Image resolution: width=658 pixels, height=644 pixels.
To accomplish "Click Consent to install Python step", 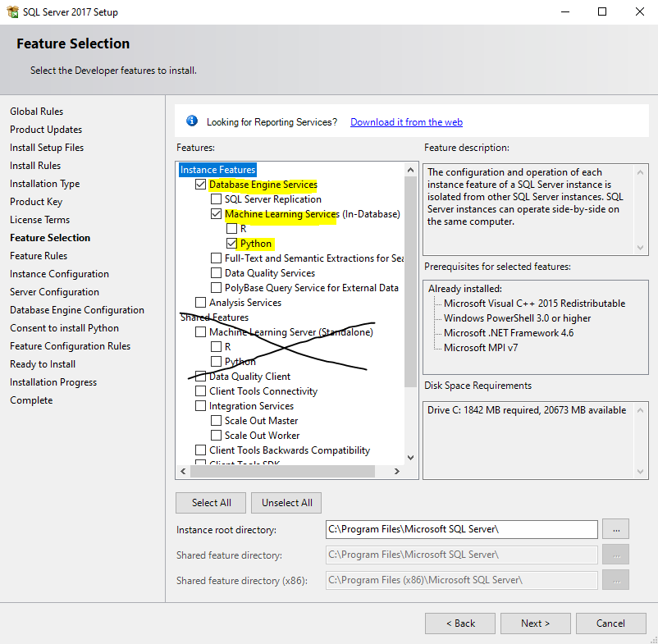I will click(64, 327).
